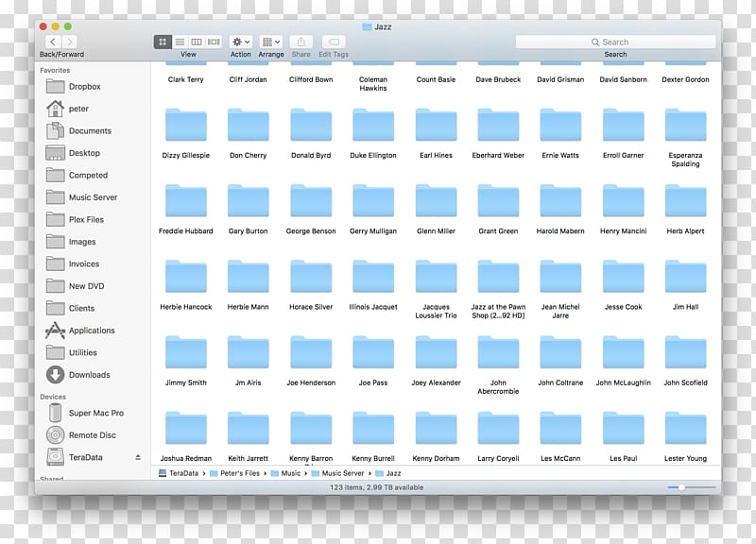The width and height of the screenshot is (756, 544).
Task: Select the Glenn Miller folder
Action: (436, 201)
